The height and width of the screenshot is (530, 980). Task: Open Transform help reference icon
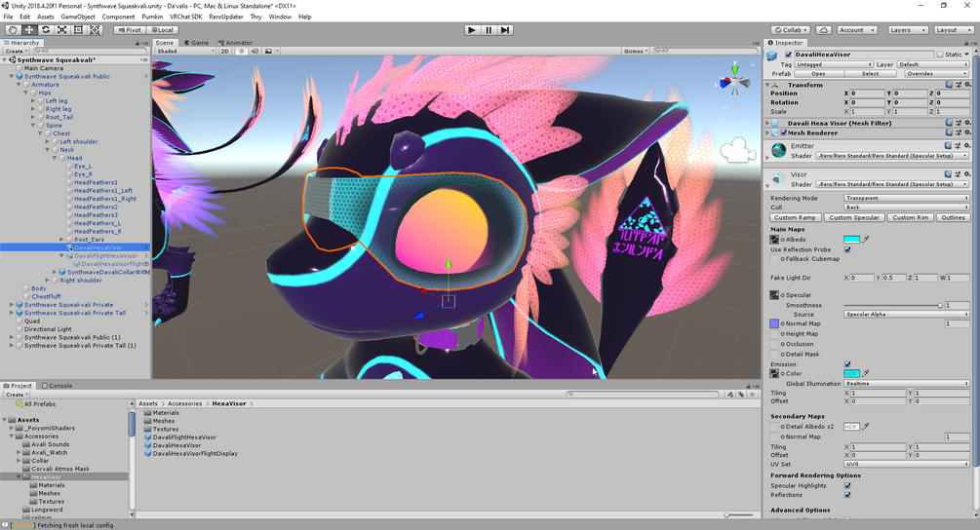tap(949, 85)
